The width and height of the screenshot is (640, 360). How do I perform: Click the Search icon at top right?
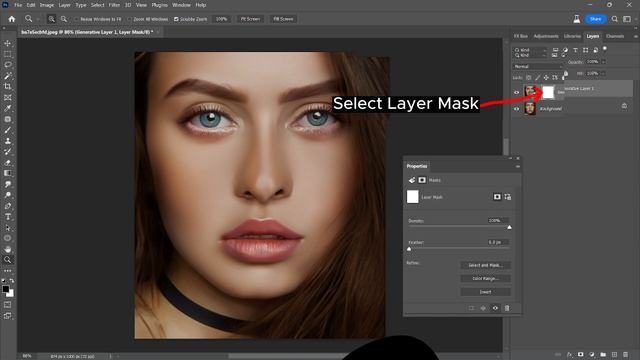[614, 19]
